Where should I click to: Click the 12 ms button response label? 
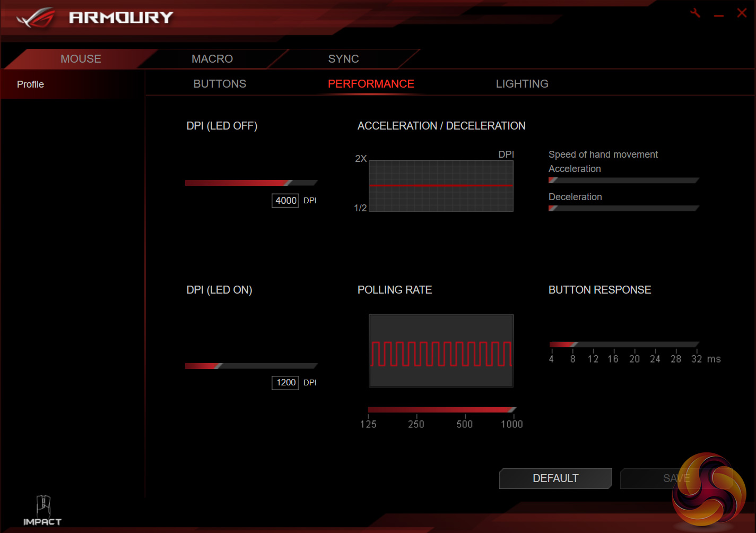(x=593, y=359)
